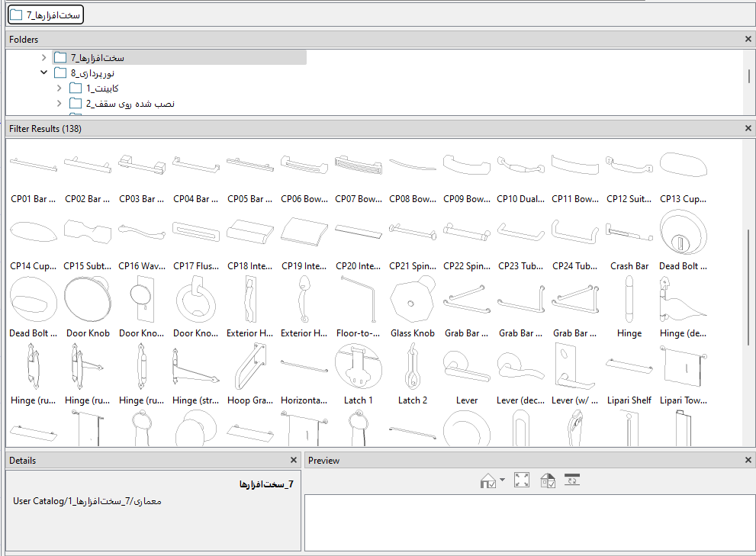Image resolution: width=756 pixels, height=556 pixels.
Task: Close the Folders panel
Action: (x=748, y=40)
